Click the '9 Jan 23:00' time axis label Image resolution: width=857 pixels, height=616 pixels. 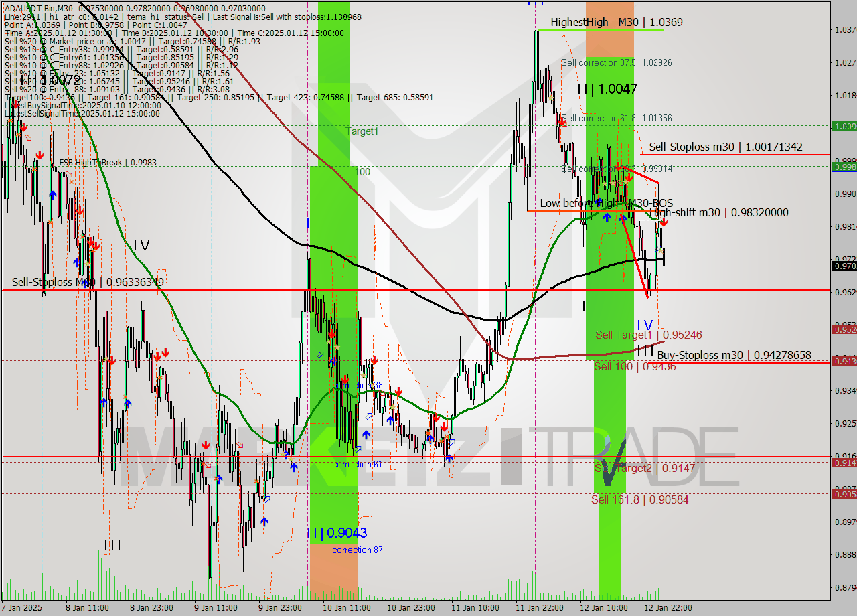tap(280, 608)
